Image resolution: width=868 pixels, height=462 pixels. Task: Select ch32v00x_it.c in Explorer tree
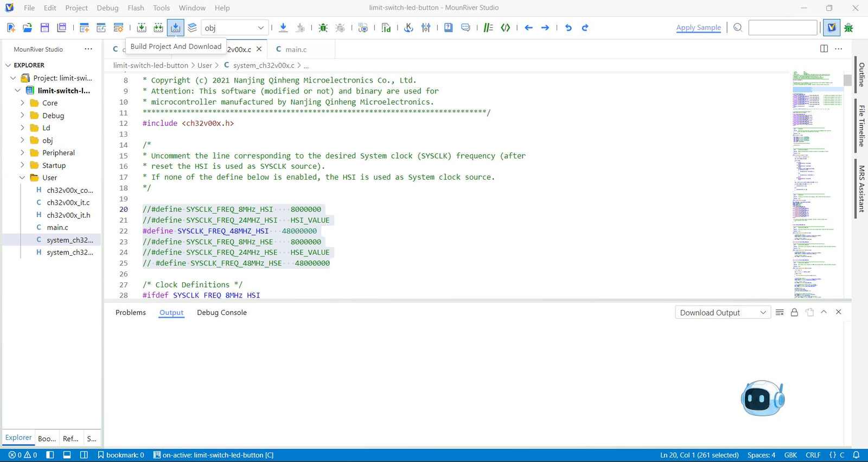[x=68, y=202]
